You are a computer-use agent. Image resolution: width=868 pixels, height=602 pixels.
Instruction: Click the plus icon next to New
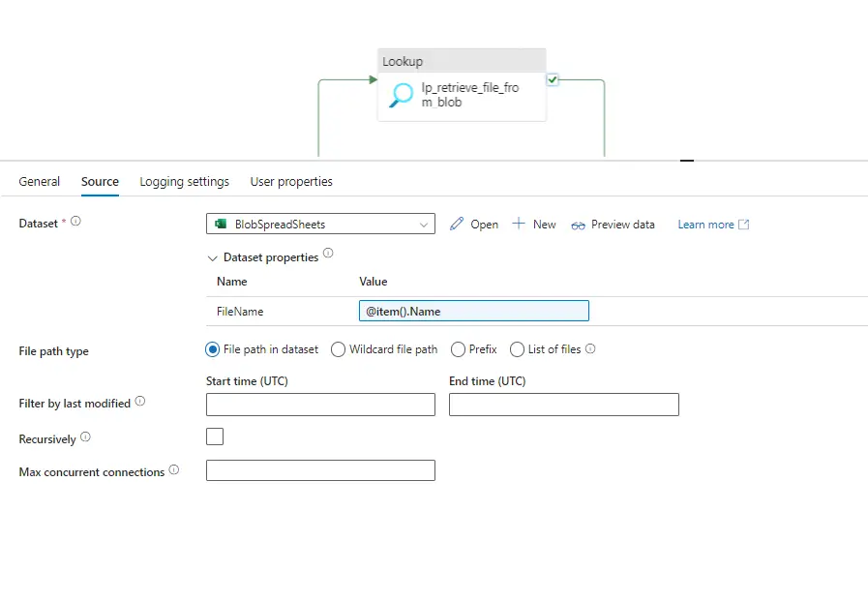[519, 224]
